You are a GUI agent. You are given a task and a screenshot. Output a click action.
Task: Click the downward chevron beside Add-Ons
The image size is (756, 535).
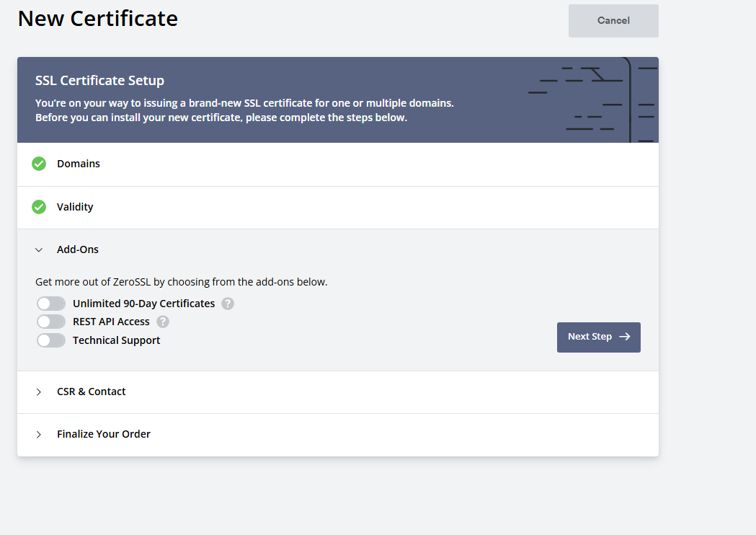39,249
